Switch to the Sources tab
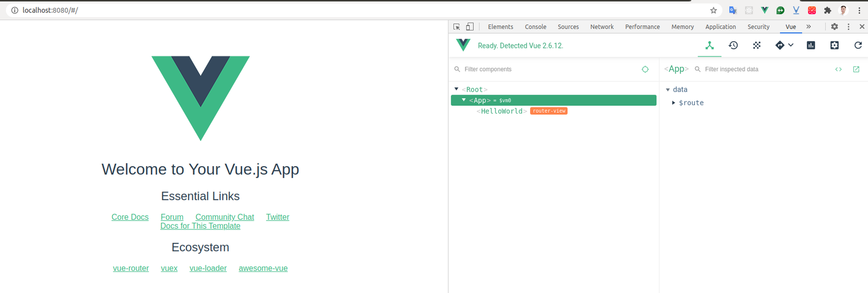Image resolution: width=868 pixels, height=293 pixels. (568, 27)
